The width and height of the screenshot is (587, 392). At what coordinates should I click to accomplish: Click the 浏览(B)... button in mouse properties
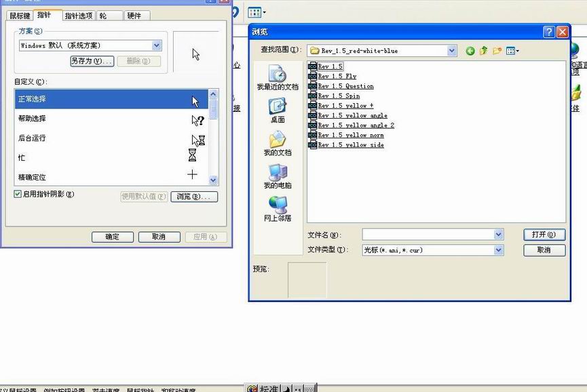(194, 197)
